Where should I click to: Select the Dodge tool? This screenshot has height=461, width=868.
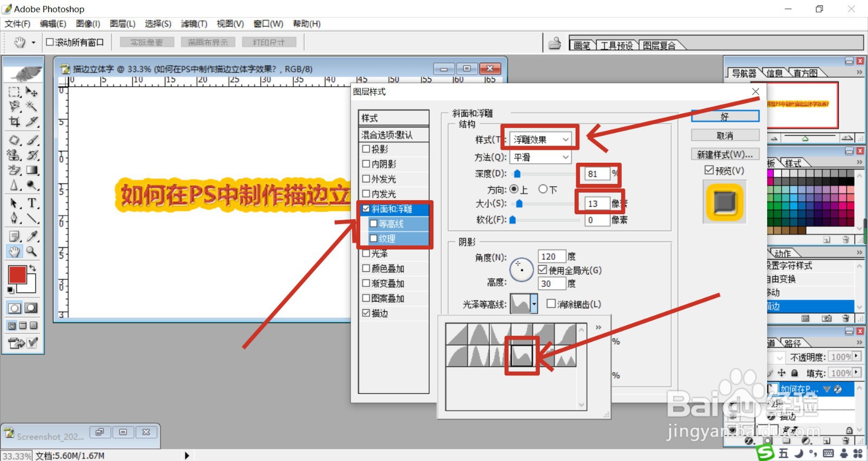coord(32,185)
